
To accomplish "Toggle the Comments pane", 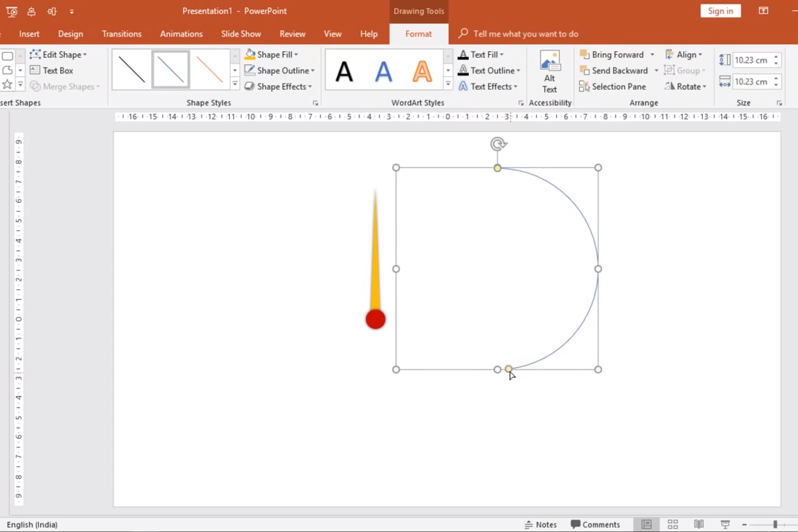I will (595, 524).
